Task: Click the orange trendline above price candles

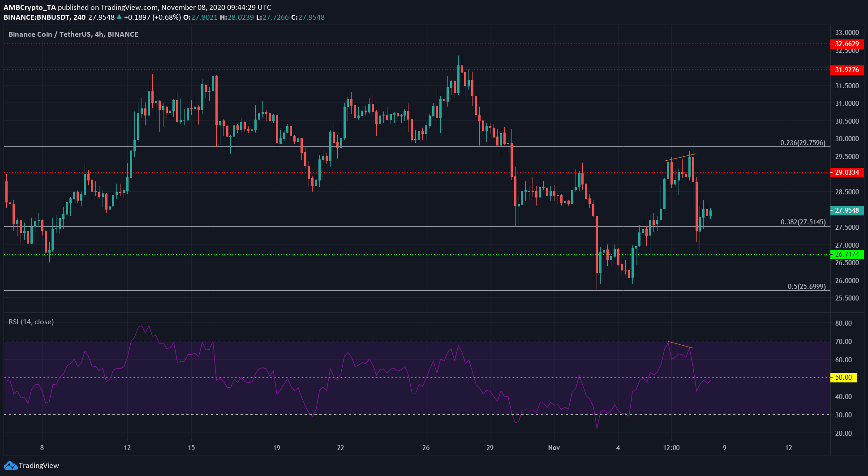Action: (680, 157)
